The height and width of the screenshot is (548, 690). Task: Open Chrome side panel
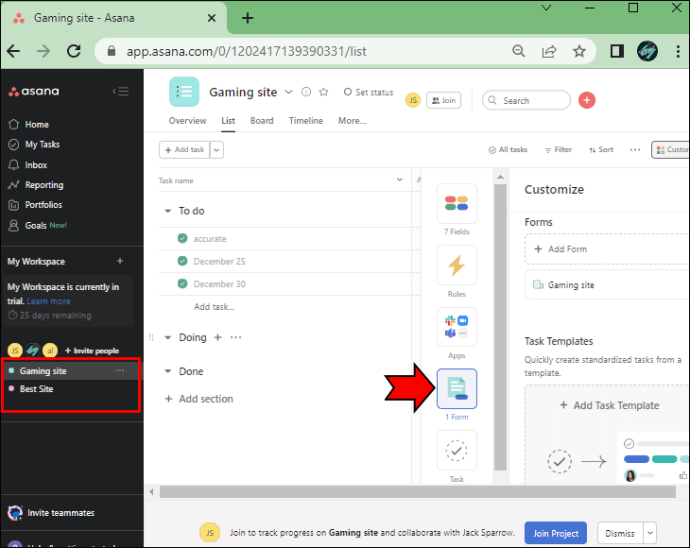point(617,51)
